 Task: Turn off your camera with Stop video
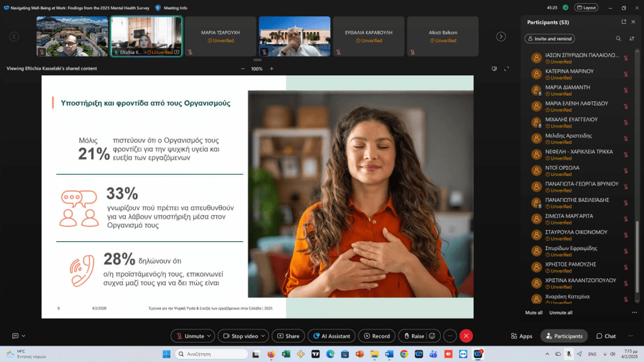click(242, 336)
